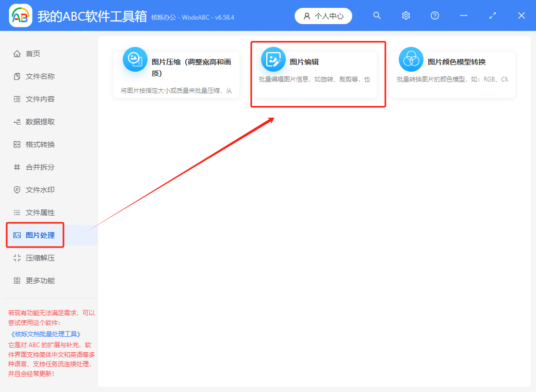This screenshot has width=536, height=392.
Task: Open the 数据提取 feature
Action: [x=36, y=121]
